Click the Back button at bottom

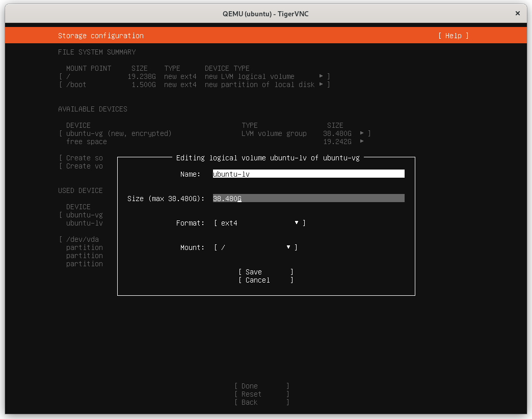pos(248,402)
